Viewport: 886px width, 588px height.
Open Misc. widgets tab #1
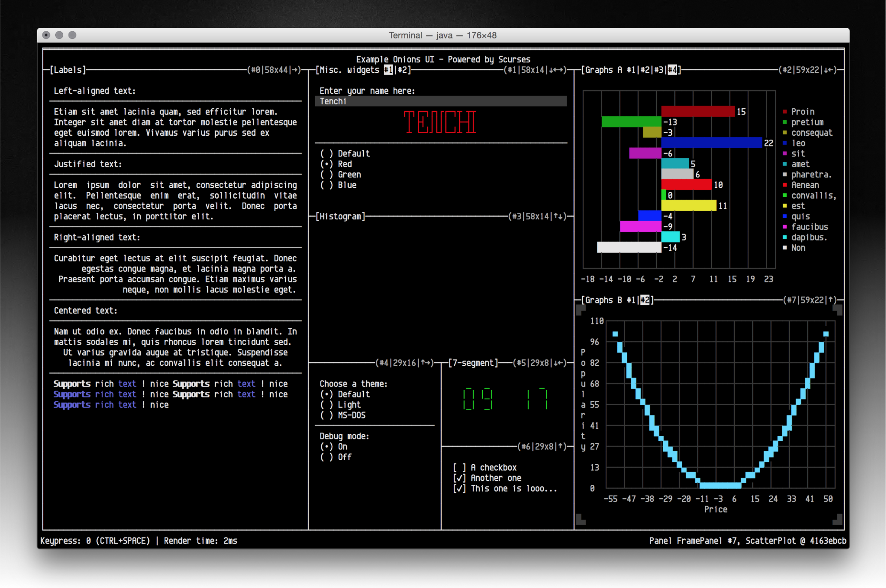[x=388, y=70]
